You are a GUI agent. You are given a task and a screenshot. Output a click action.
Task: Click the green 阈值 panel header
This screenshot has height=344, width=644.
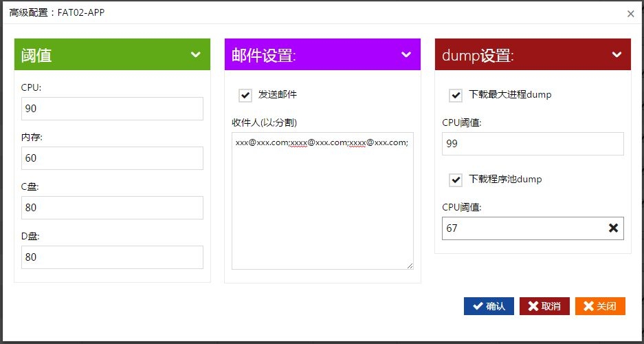click(112, 54)
